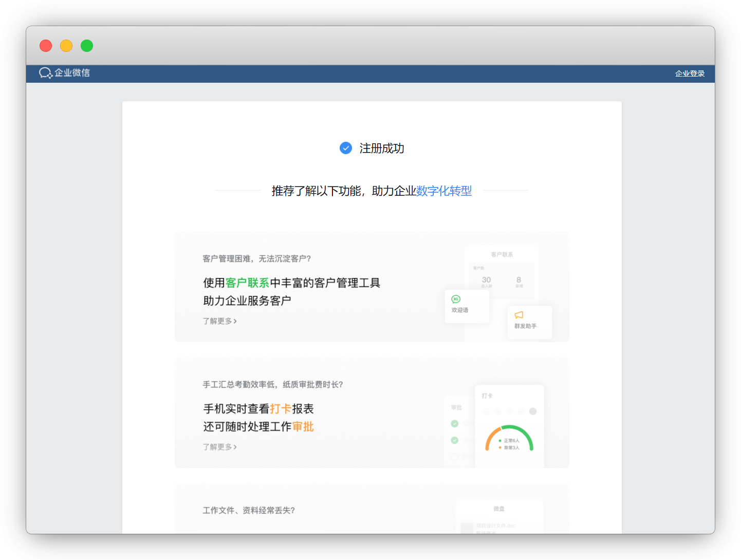Click the 客户联系 stats panel showing 30
This screenshot has width=741, height=560.
coord(502,280)
